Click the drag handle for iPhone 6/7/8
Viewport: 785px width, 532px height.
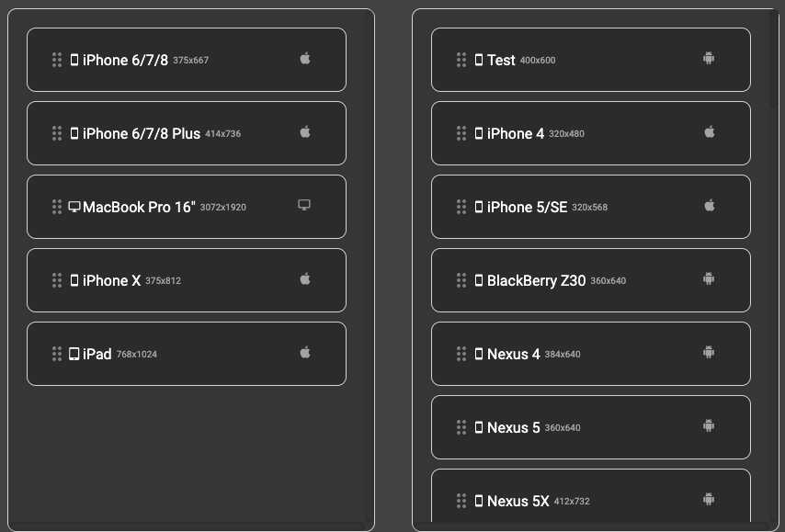[x=57, y=60]
